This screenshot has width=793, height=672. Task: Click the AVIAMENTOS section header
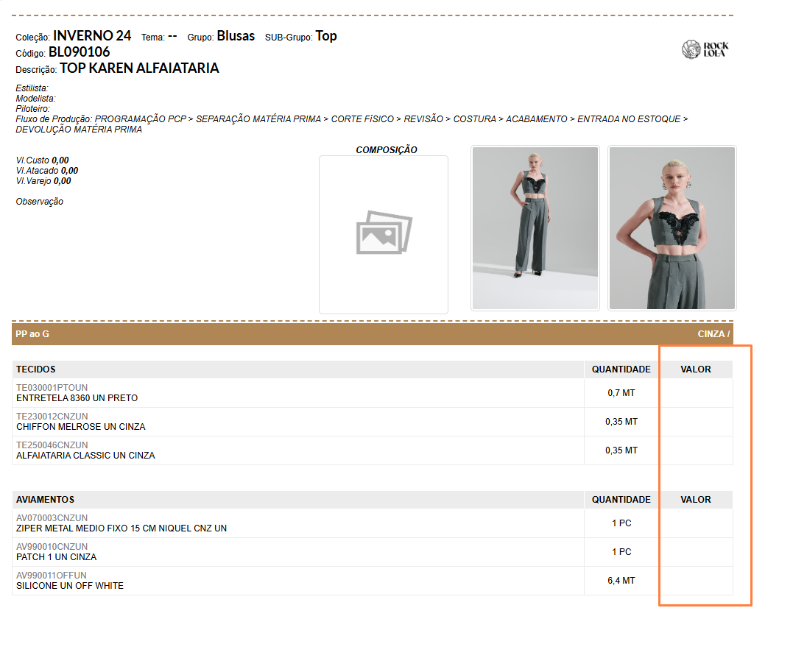coord(46,500)
